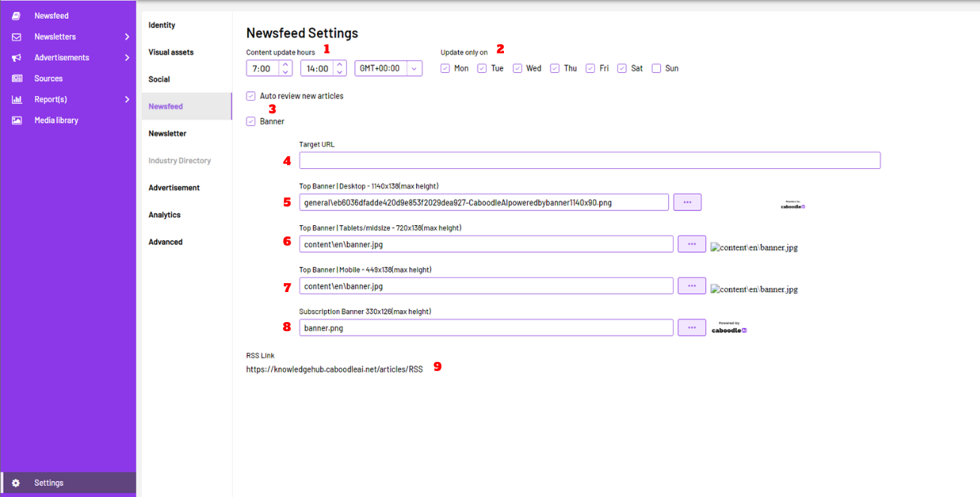Image resolution: width=980 pixels, height=497 pixels.
Task: Open Advertisements via the megaphone icon
Action: click(x=17, y=57)
